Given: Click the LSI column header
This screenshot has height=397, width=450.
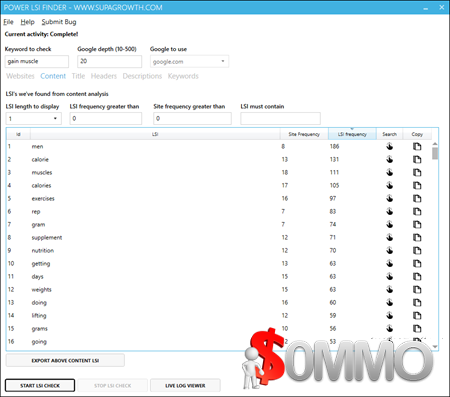Looking at the screenshot, I should [x=155, y=134].
